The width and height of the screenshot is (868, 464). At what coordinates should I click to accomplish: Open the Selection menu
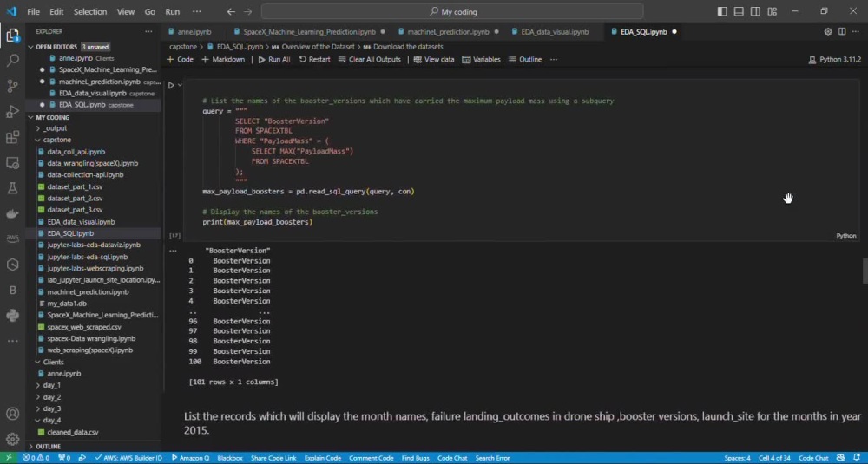click(x=90, y=11)
